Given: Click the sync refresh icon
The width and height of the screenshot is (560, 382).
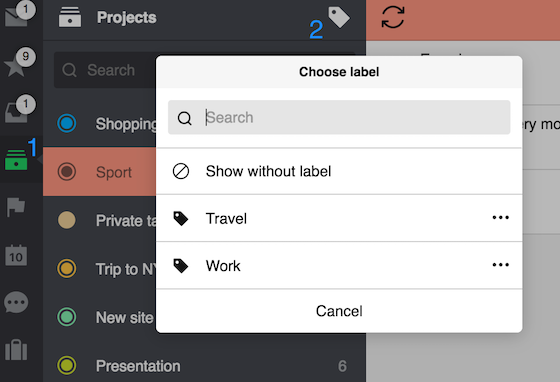Looking at the screenshot, I should [x=393, y=17].
